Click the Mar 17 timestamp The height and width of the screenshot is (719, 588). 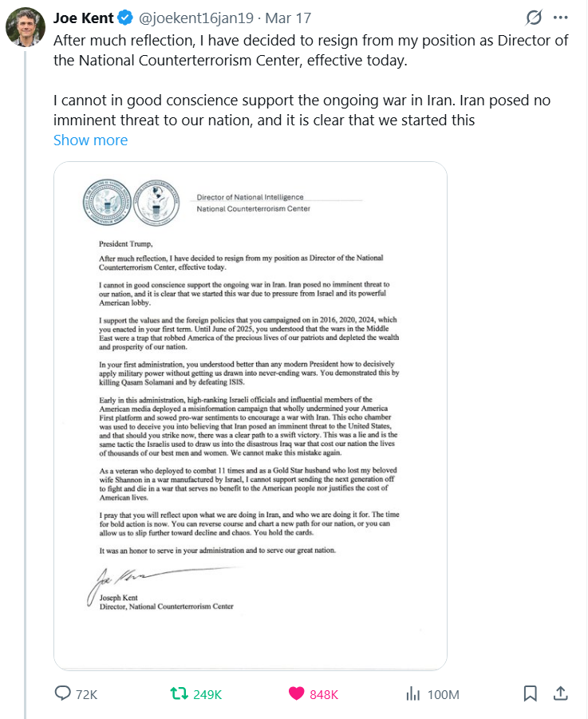289,18
